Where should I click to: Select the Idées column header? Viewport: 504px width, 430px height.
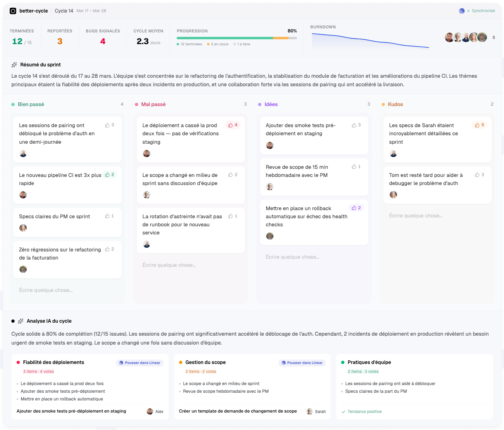pyautogui.click(x=271, y=104)
